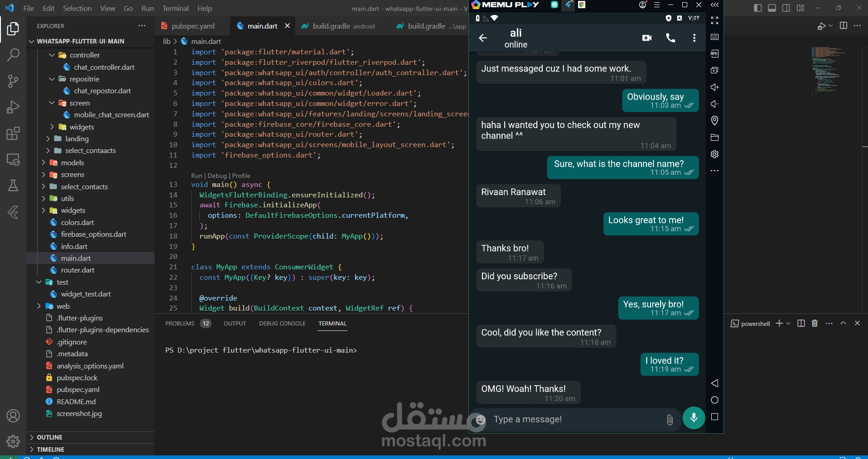The height and width of the screenshot is (459, 868).
Task: Open MEmu shared folder icon
Action: point(714,138)
